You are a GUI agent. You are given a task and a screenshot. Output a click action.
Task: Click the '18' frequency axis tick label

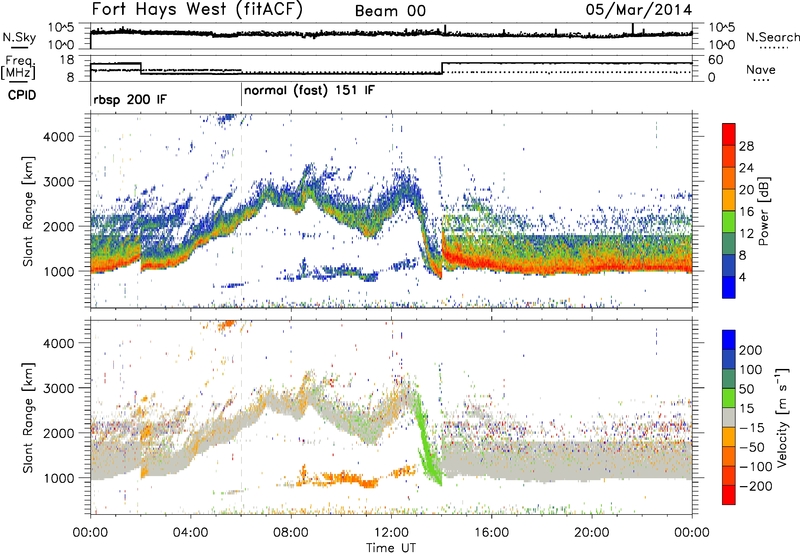[x=67, y=60]
